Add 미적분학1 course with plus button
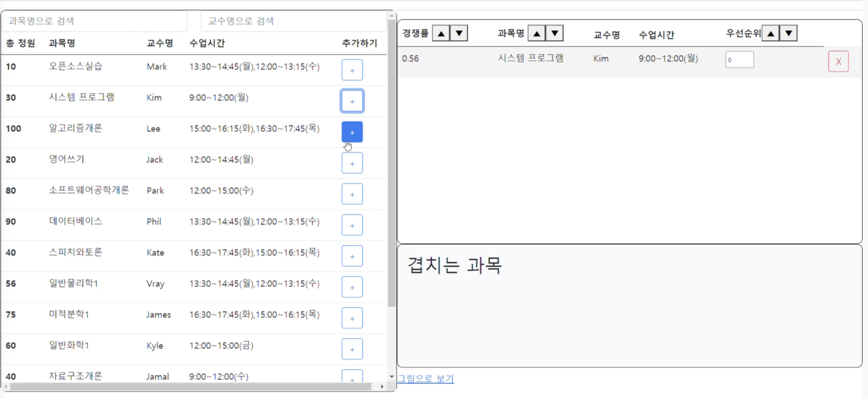 (352, 318)
